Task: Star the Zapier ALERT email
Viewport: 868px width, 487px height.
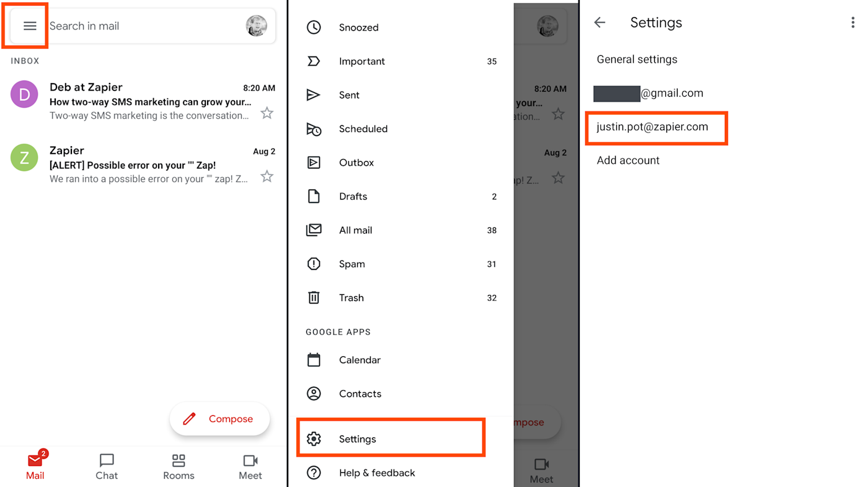Action: 267,177
